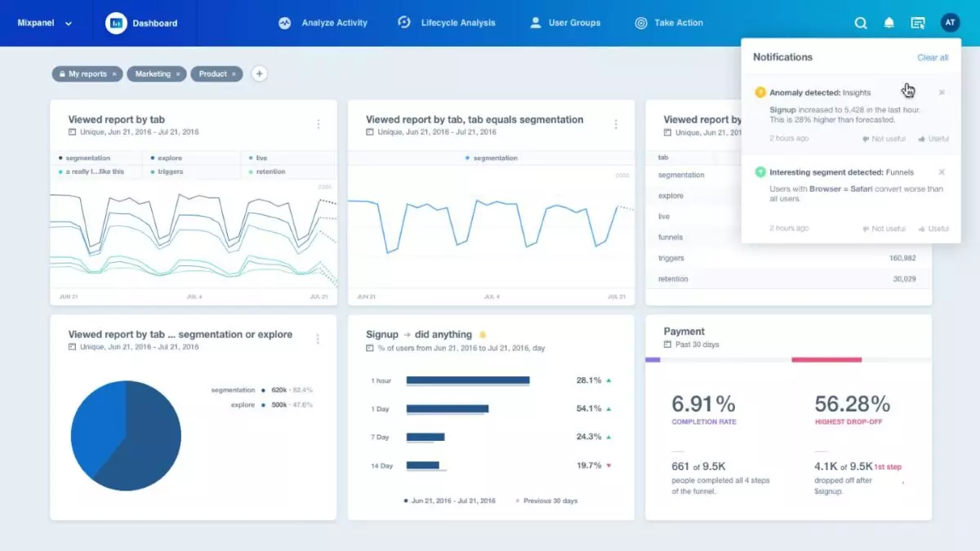Click the 1 Day funnel bar
Image resolution: width=980 pixels, height=551 pixels.
pos(448,408)
